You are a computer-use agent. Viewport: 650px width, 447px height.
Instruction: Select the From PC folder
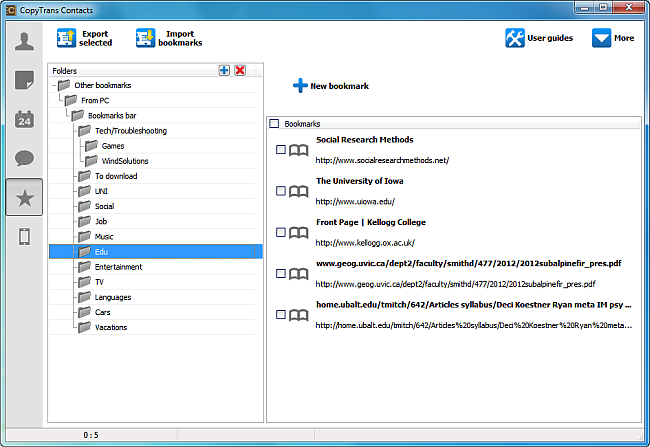point(95,100)
